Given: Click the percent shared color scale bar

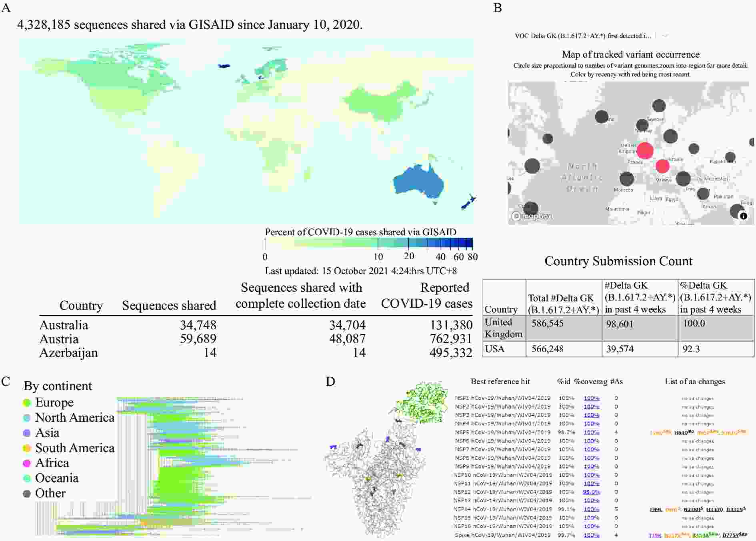Looking at the screenshot, I should point(368,243).
